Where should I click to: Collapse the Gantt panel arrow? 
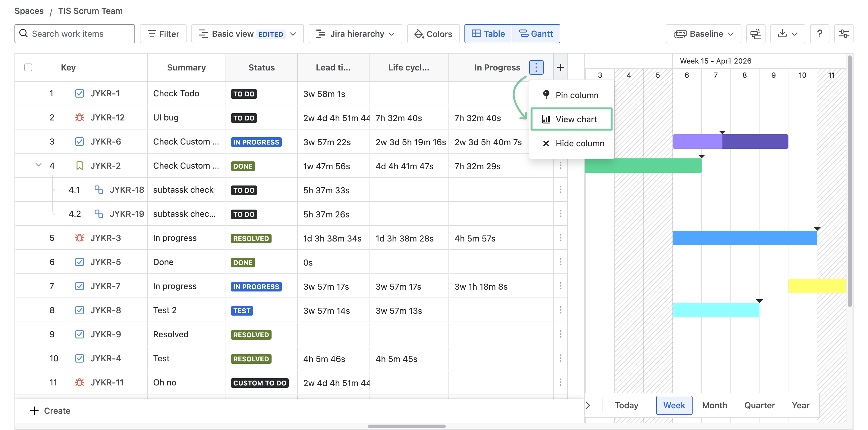point(588,405)
